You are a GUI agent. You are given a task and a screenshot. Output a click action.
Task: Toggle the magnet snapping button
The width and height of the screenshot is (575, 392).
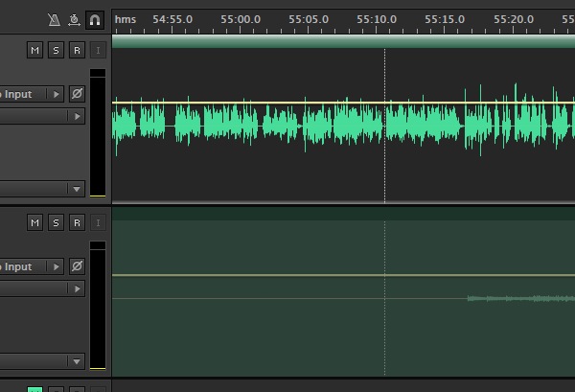click(94, 19)
